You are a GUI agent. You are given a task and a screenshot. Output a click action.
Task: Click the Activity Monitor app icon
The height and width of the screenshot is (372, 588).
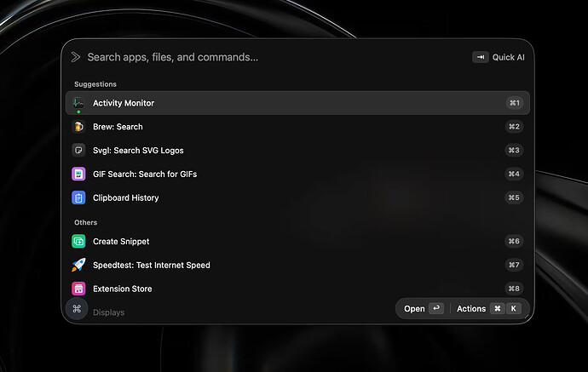[78, 103]
